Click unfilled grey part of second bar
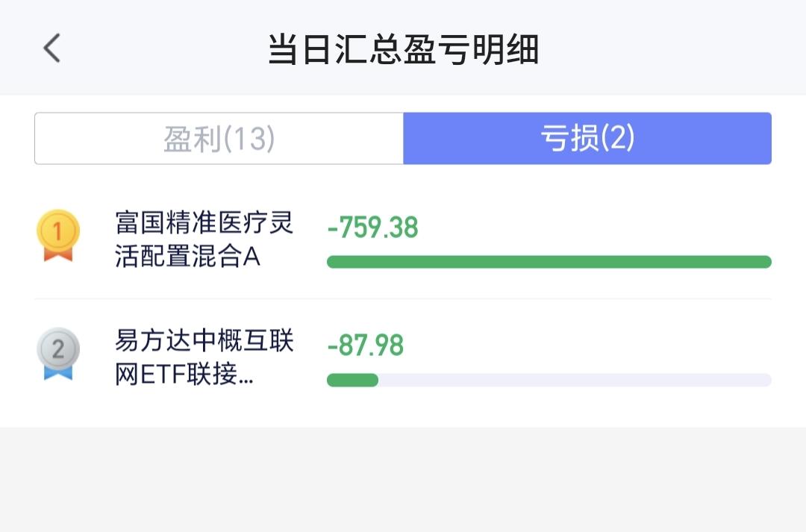 575,380
